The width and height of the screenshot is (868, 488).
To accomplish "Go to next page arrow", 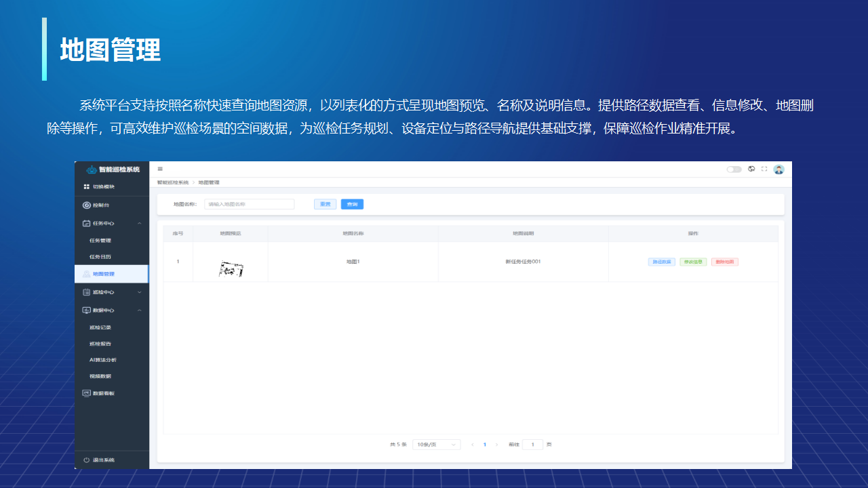I will pos(497,445).
